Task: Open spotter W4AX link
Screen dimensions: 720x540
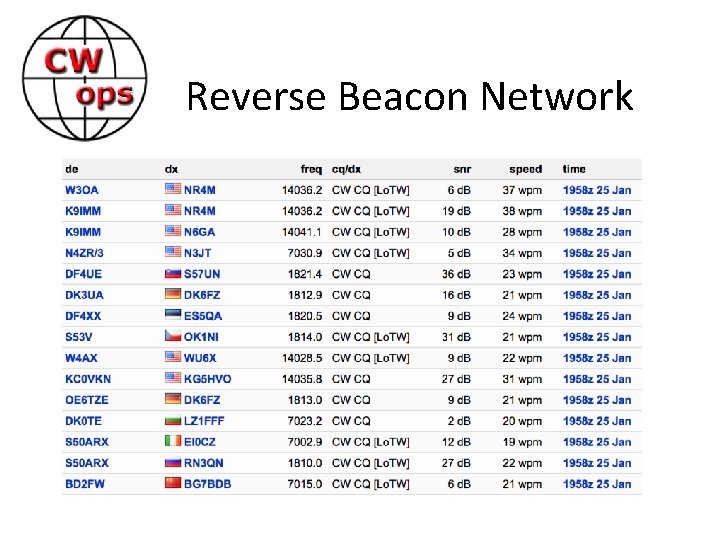Action: tap(81, 358)
